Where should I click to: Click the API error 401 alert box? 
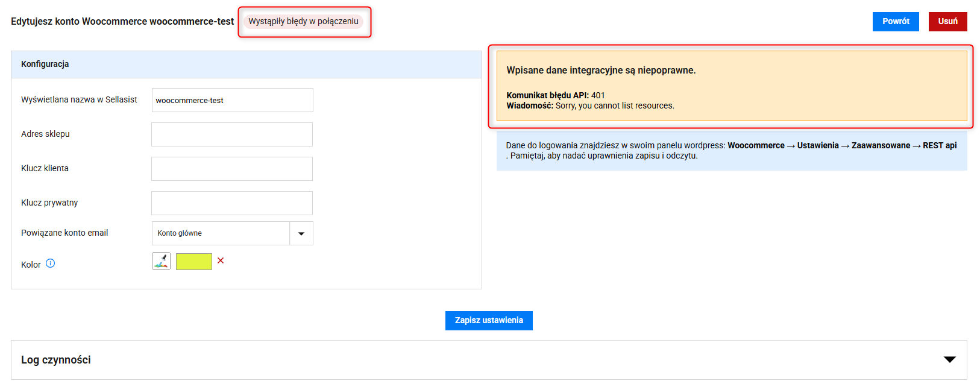(x=731, y=86)
